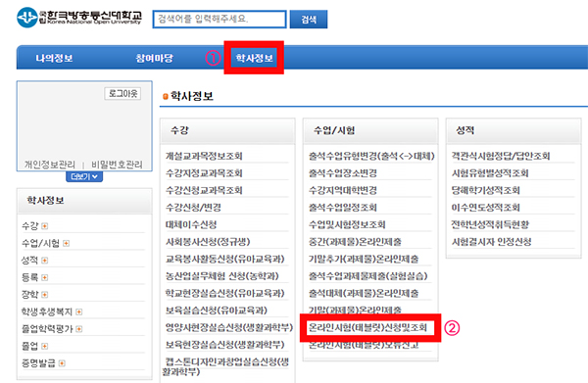
Task: Select 수업/시험 in the sidebar menu
Action: click(x=40, y=243)
